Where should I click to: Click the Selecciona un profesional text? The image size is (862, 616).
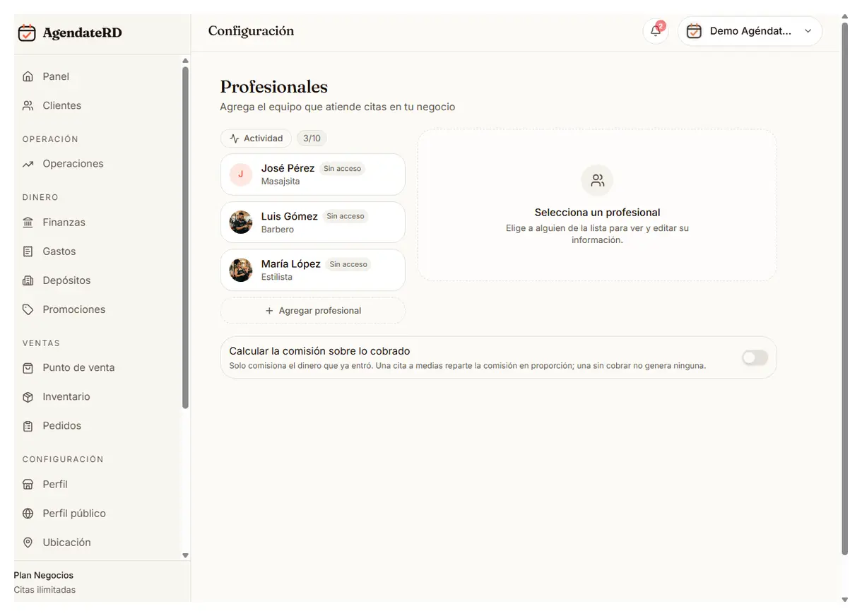(598, 213)
